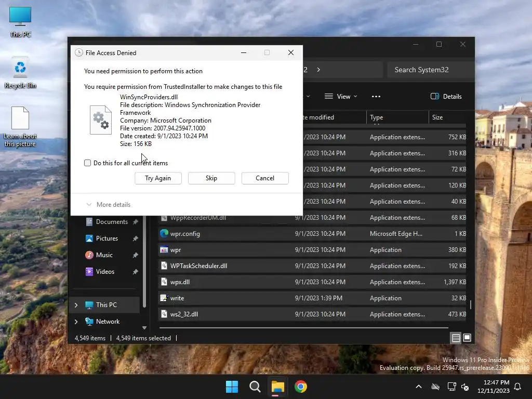532x399 pixels.
Task: Click the file list vertical scrollbar
Action: click(x=471, y=304)
